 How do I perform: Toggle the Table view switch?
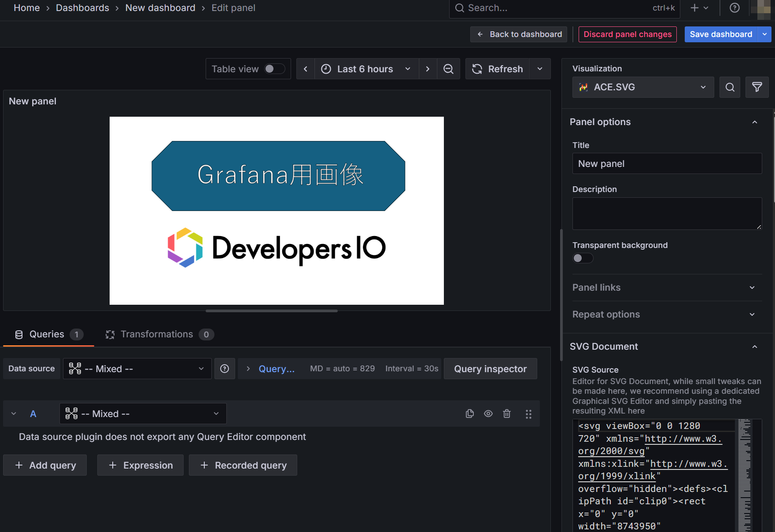tap(274, 69)
